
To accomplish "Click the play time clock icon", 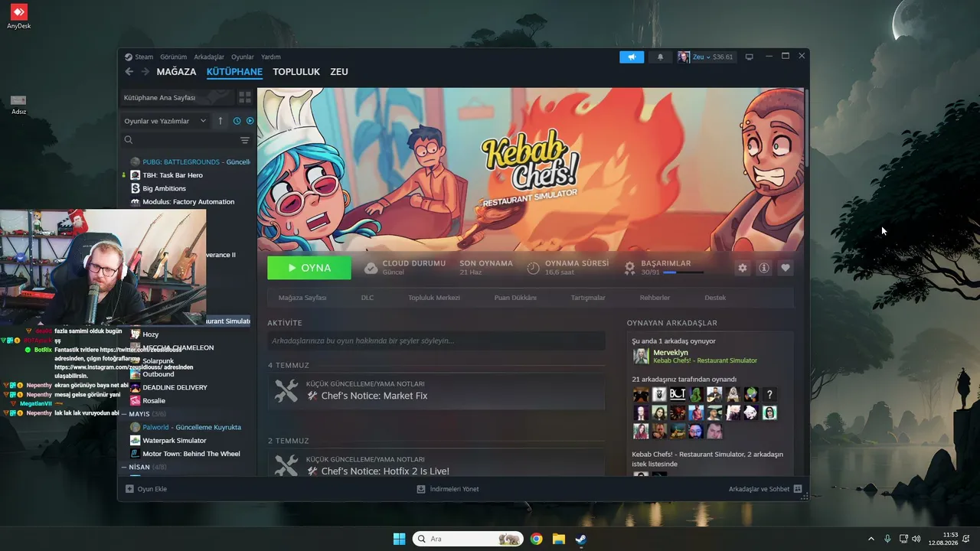I will click(534, 268).
